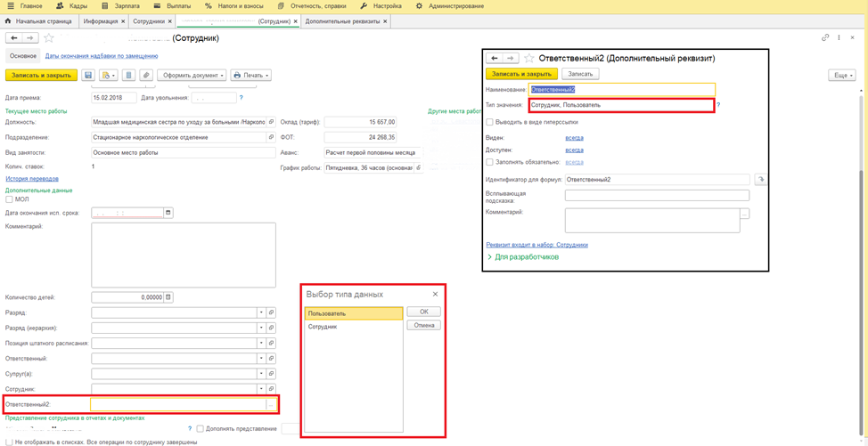Click forward arrow in Ответственный2 attribute window

point(511,58)
